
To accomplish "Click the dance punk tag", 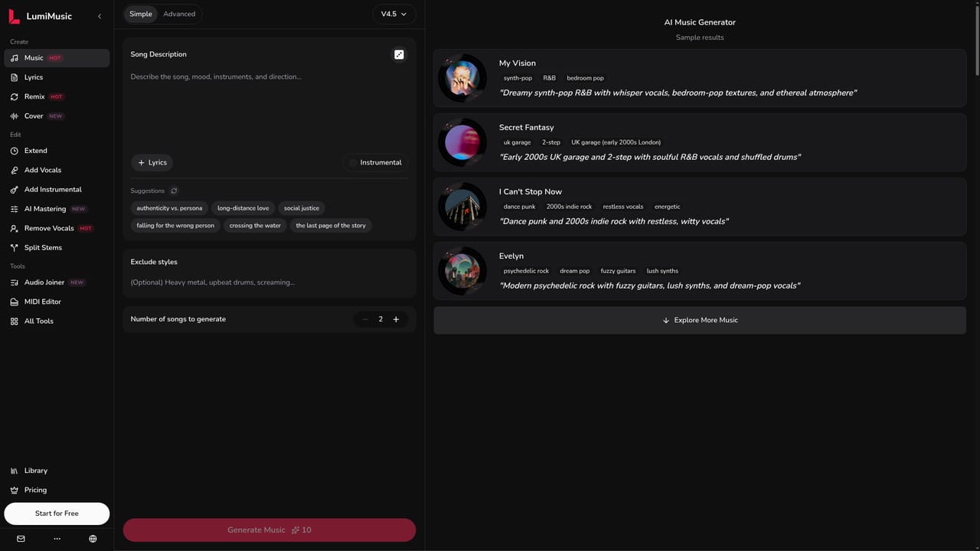I will [x=519, y=207].
